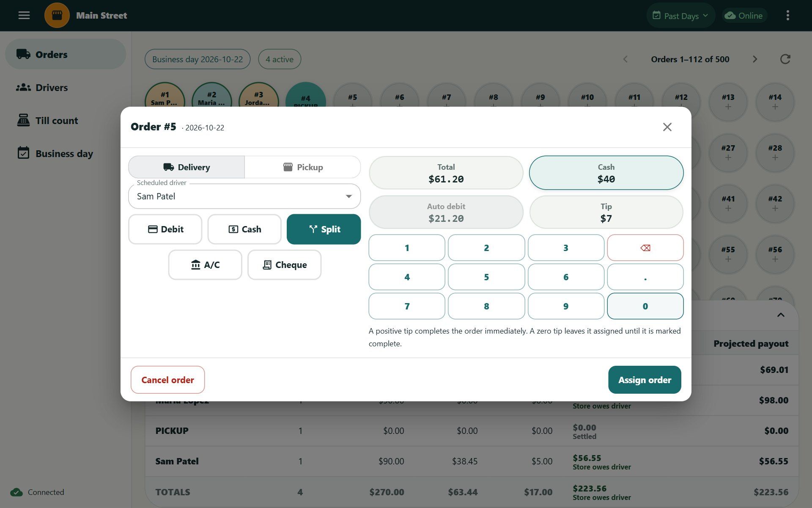The width and height of the screenshot is (812, 508).
Task: Open the vertical three-dot options menu
Action: click(x=787, y=16)
